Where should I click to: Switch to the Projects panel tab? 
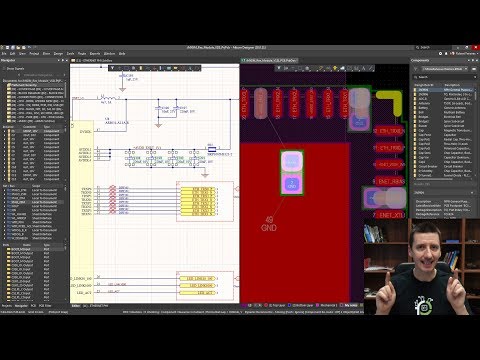7,305
